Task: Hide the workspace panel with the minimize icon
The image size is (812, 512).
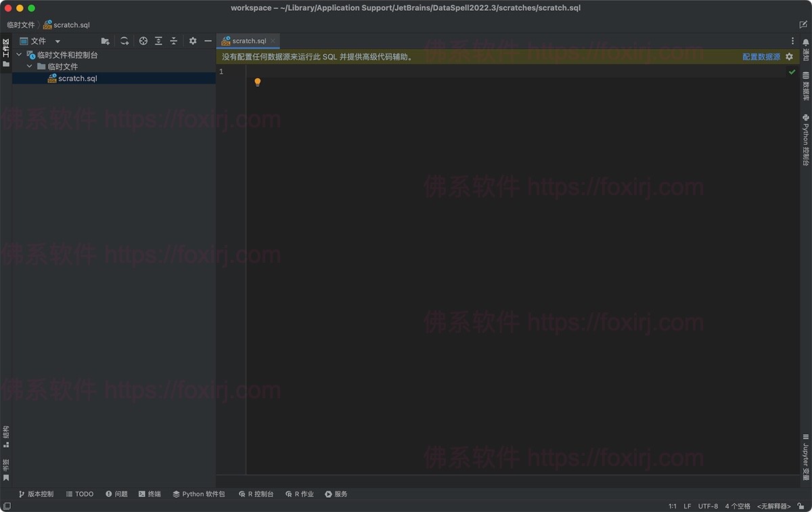Action: pos(208,41)
